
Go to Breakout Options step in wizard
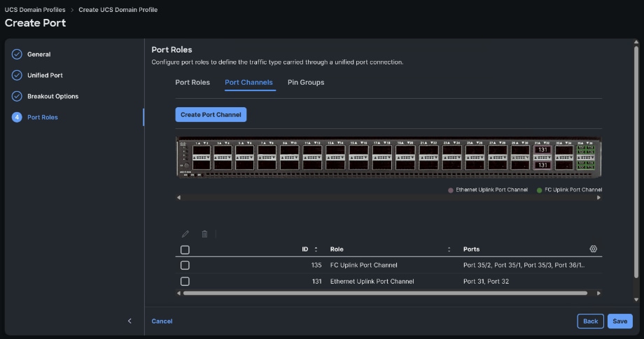coord(52,96)
